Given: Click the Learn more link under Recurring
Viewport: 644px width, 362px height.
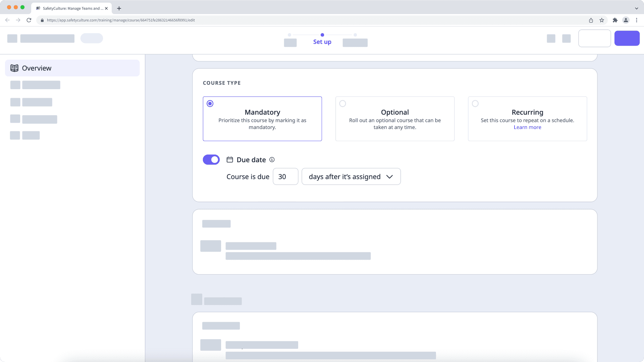Looking at the screenshot, I should click(527, 127).
